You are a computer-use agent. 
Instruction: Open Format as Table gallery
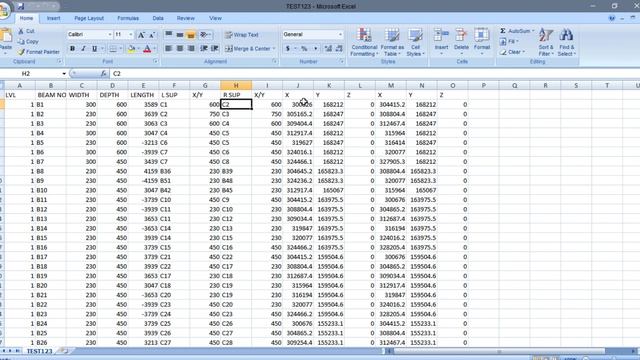[x=392, y=42]
